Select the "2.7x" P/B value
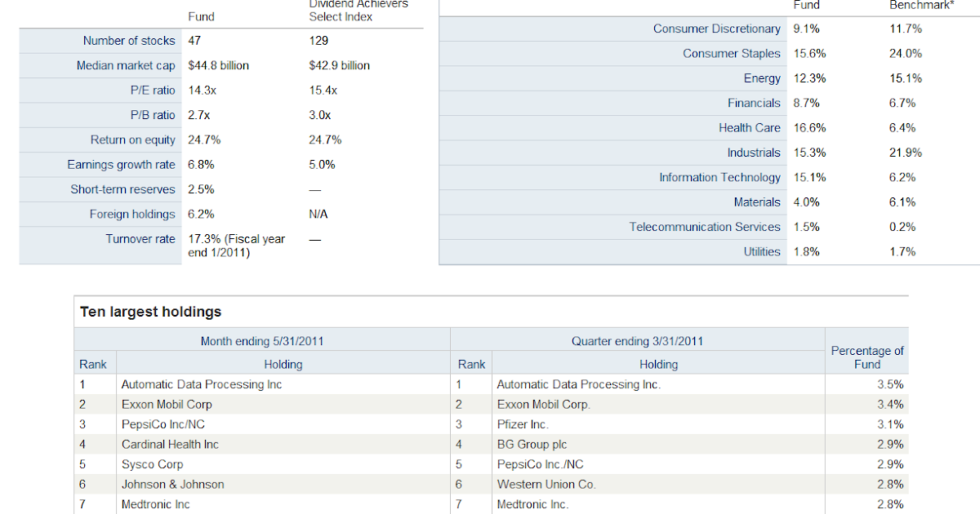The width and height of the screenshot is (980, 514). click(x=198, y=115)
